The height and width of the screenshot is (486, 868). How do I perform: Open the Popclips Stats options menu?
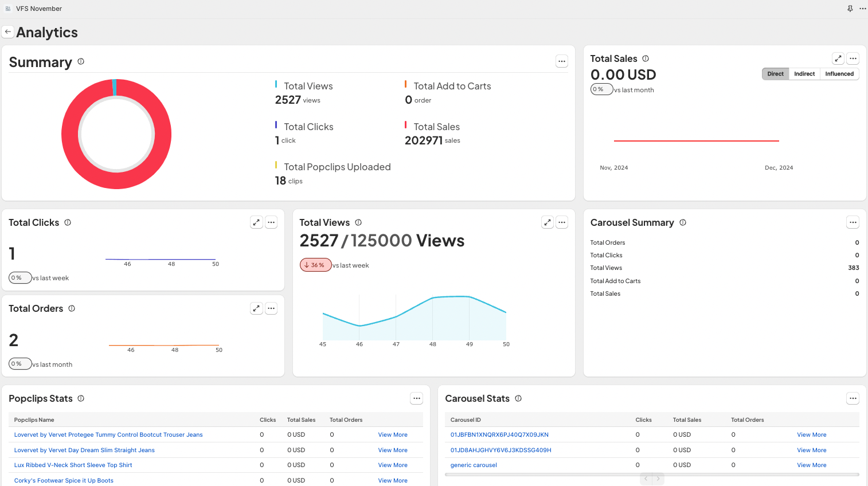(417, 398)
